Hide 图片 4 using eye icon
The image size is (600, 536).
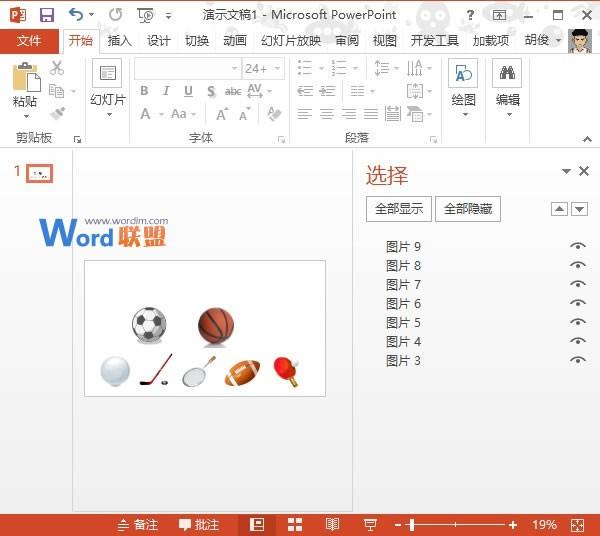(x=578, y=341)
